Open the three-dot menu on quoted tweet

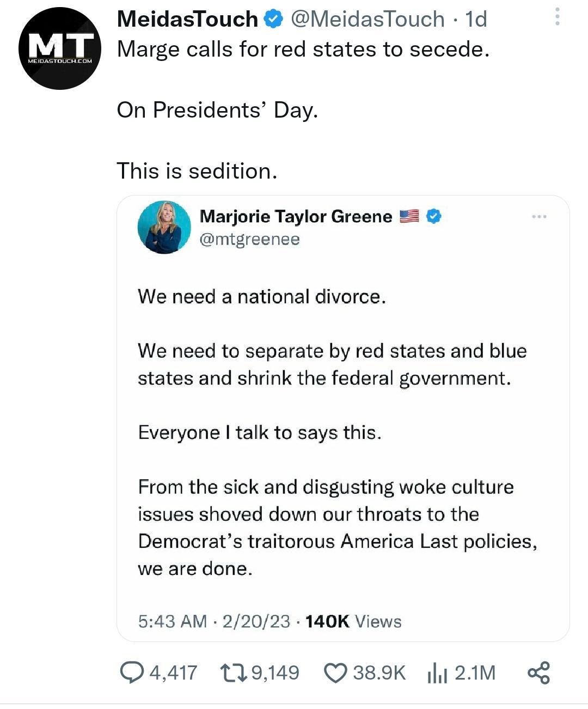(x=540, y=216)
